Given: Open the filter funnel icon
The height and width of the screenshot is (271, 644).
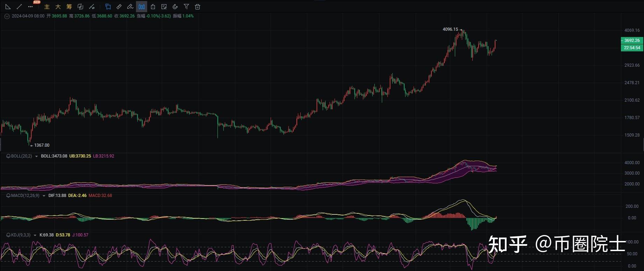Looking at the screenshot, I should pyautogui.click(x=186, y=7).
